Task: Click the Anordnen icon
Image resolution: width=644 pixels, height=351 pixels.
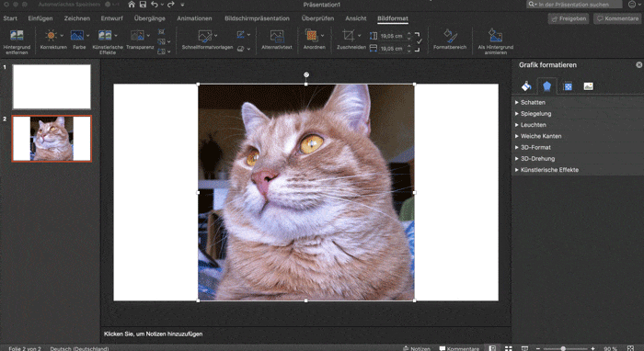Action: (312, 35)
